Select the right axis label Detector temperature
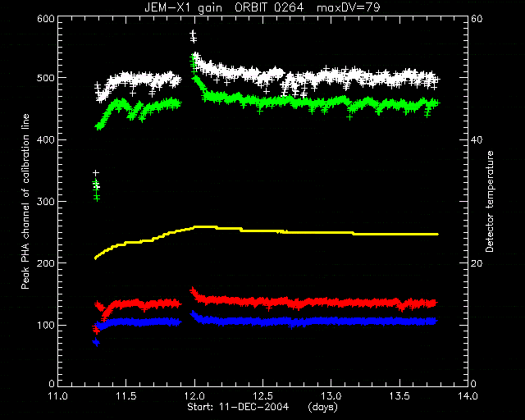This screenshot has height=420, width=525. tap(490, 202)
